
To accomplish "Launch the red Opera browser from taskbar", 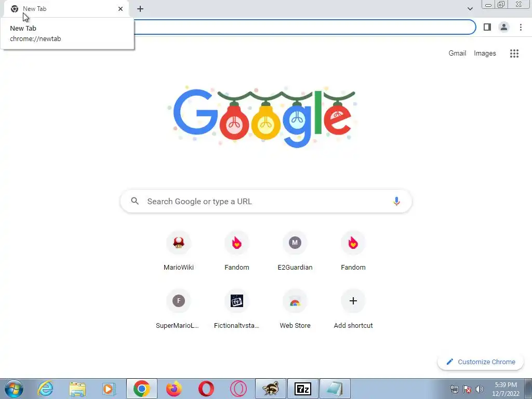I will click(x=206, y=389).
